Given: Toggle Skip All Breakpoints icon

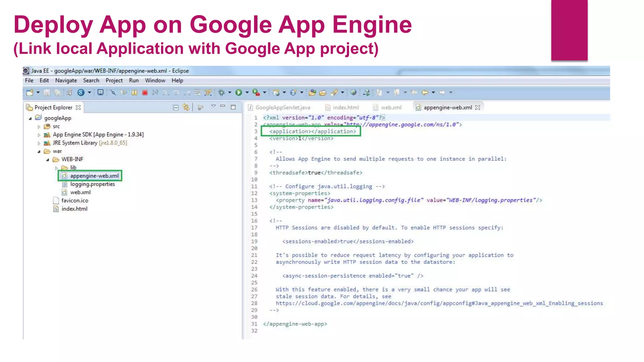Looking at the screenshot, I should (x=113, y=92).
